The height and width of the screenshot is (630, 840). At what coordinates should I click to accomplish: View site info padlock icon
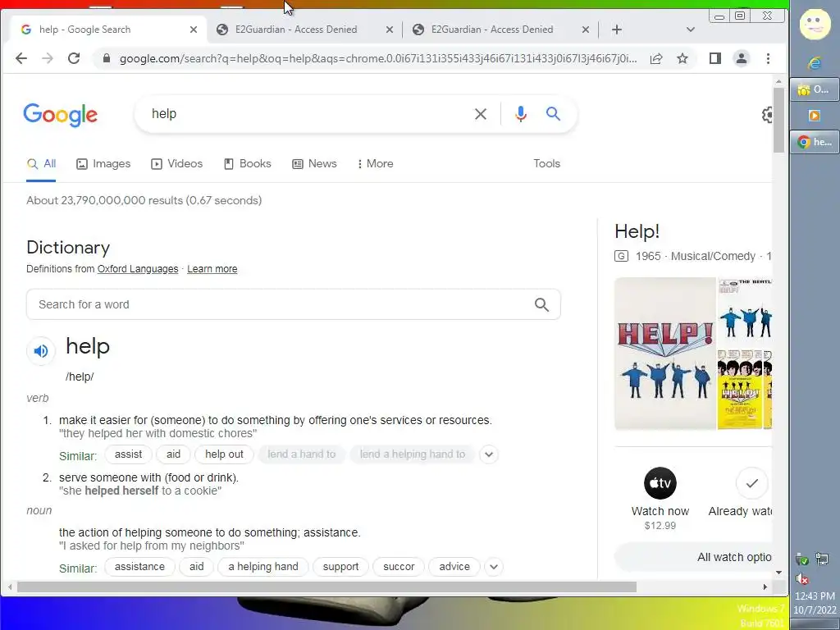coord(107,58)
